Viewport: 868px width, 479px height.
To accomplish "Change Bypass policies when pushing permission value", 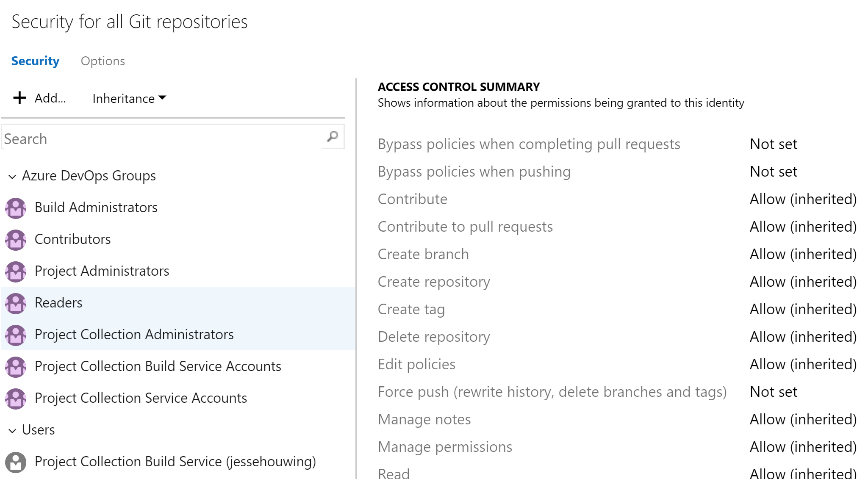I will (773, 172).
